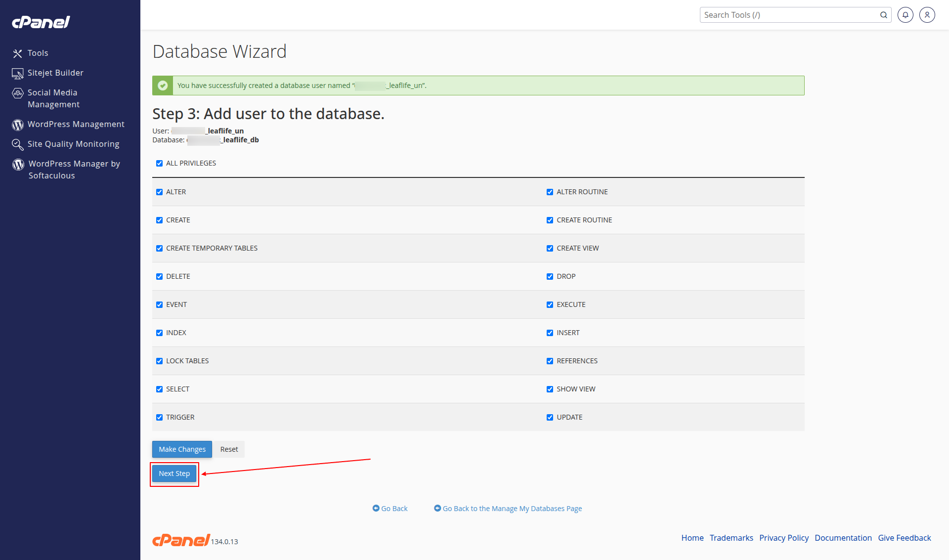Click the Next Step button
This screenshot has height=560, width=949.
[174, 474]
